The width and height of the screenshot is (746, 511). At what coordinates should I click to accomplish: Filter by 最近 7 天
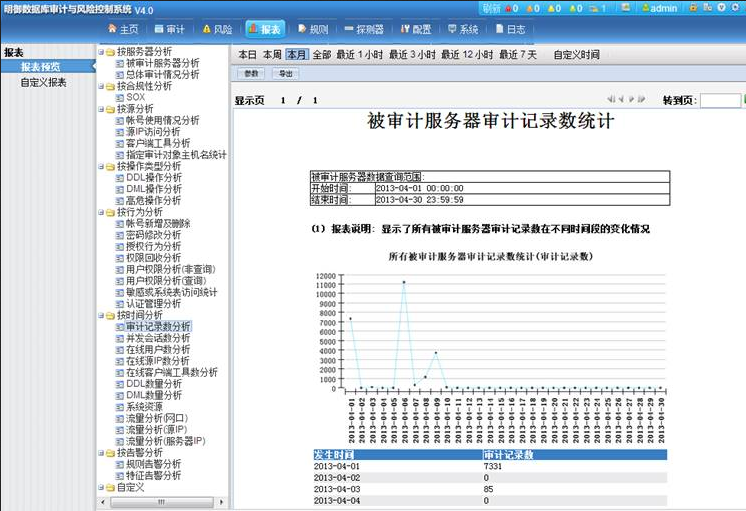tap(518, 55)
